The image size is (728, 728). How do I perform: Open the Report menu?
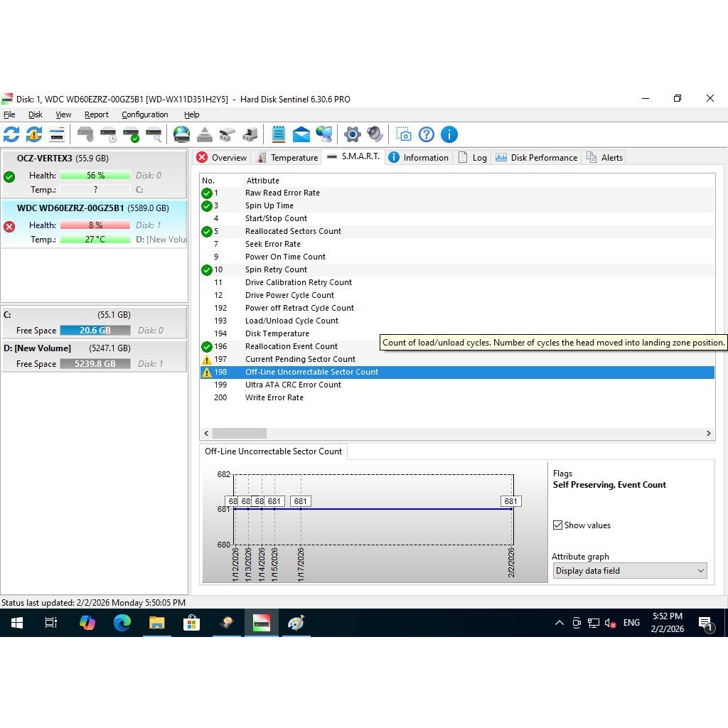96,114
